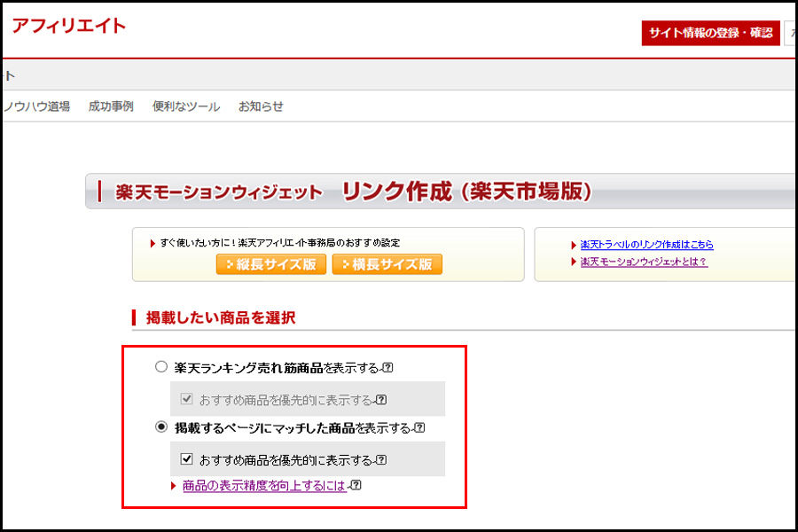
Task: Click the すぐ使いたい方に recommendation text
Action: click(x=280, y=243)
